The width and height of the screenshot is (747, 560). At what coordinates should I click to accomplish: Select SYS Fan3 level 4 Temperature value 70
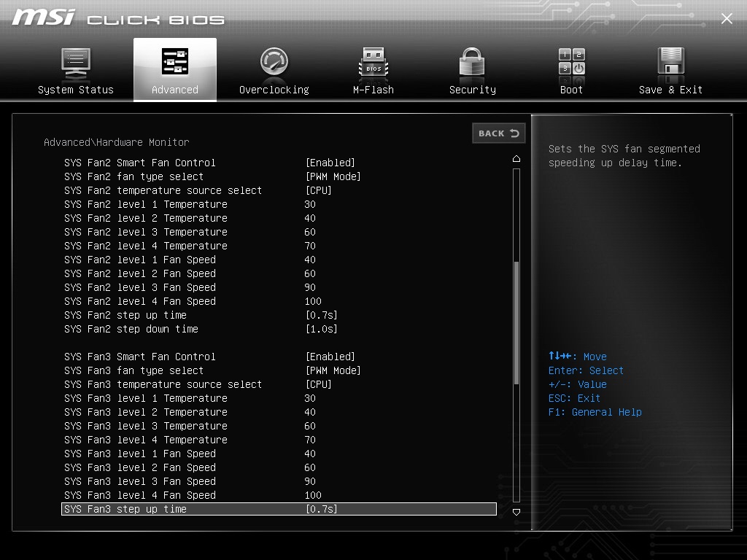point(310,440)
